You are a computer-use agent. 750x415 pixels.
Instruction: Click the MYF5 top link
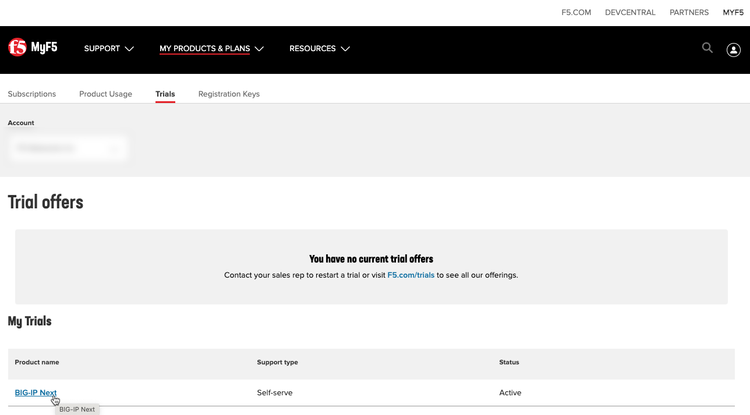click(x=733, y=12)
